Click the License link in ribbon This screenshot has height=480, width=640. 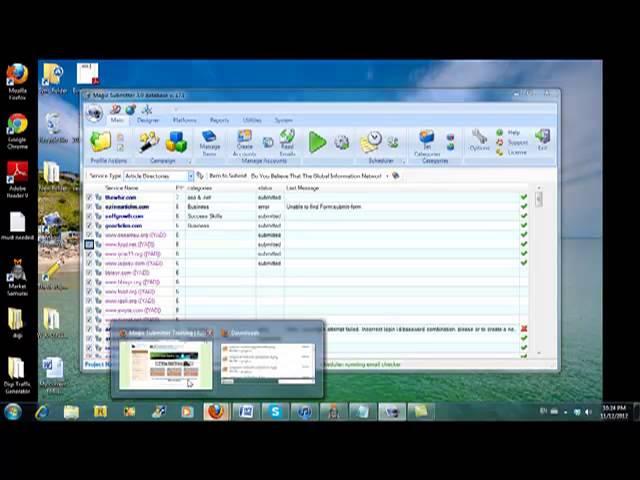coord(512,152)
